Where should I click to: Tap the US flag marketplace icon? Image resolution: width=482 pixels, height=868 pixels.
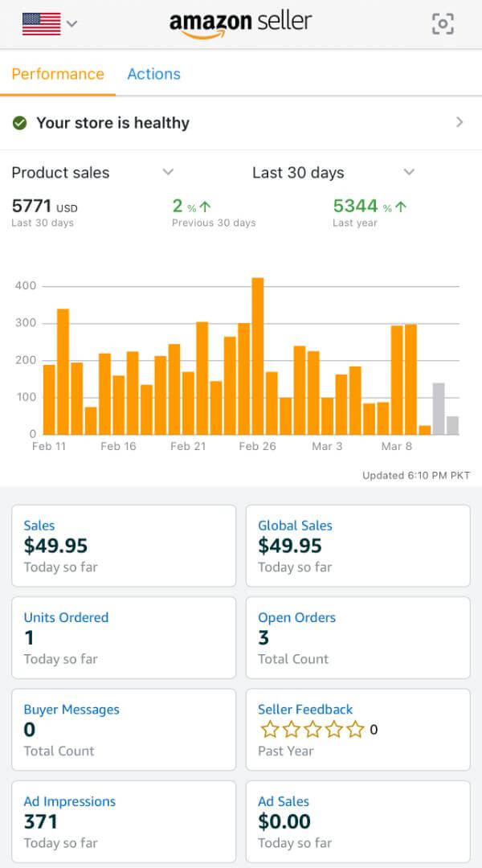click(x=41, y=24)
